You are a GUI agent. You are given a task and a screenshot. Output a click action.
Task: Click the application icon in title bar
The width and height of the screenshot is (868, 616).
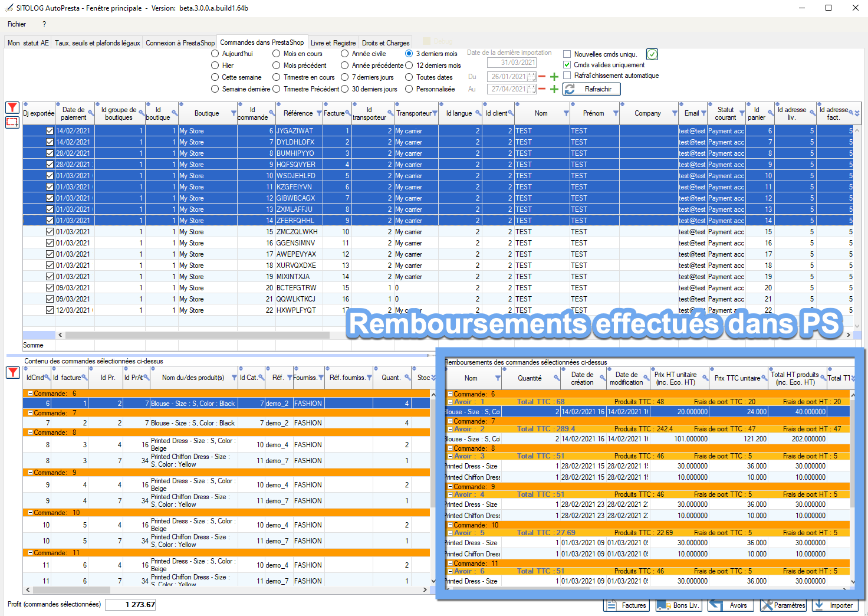coord(9,8)
